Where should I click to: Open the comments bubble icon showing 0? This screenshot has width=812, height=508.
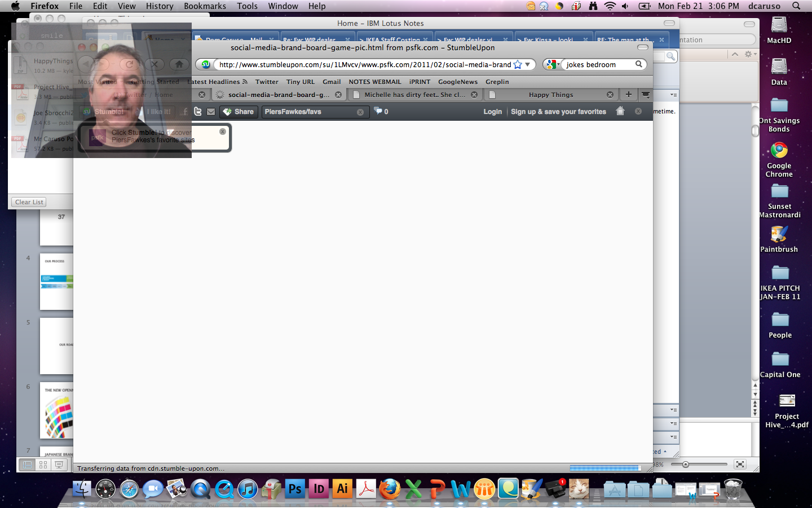coord(381,111)
